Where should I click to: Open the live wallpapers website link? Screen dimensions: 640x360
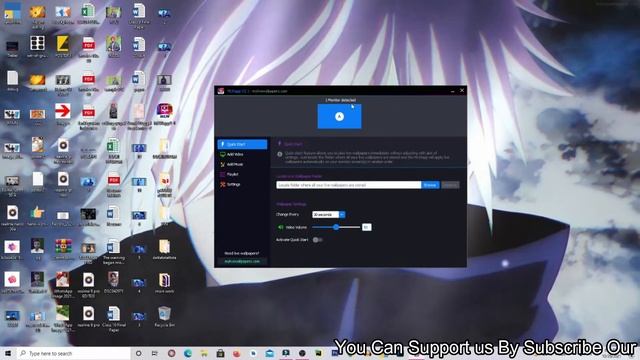tap(242, 261)
